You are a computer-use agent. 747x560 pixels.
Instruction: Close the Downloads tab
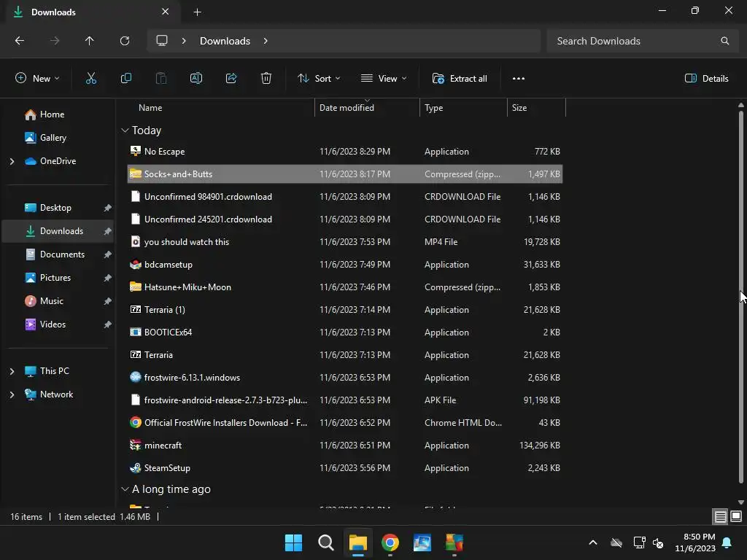click(166, 12)
